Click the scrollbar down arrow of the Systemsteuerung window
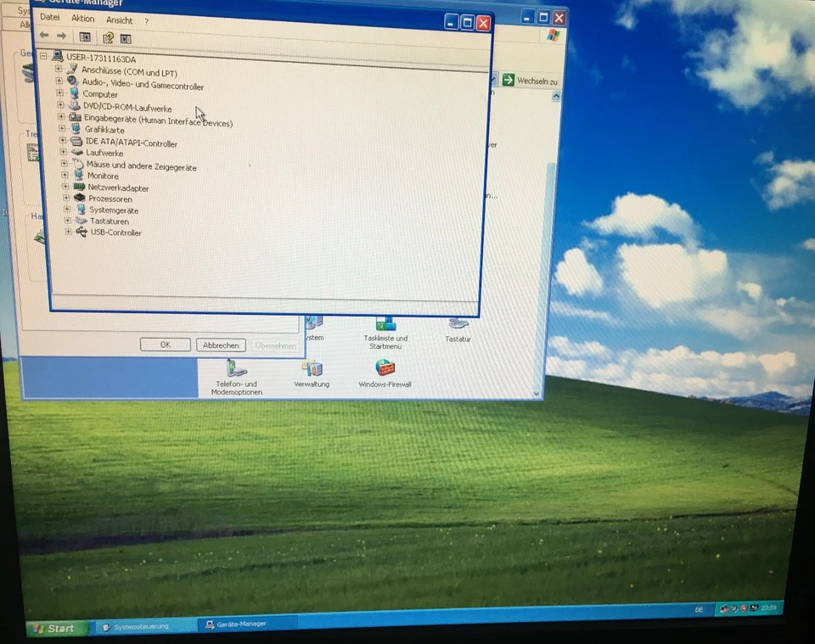815x644 pixels. pos(536,393)
